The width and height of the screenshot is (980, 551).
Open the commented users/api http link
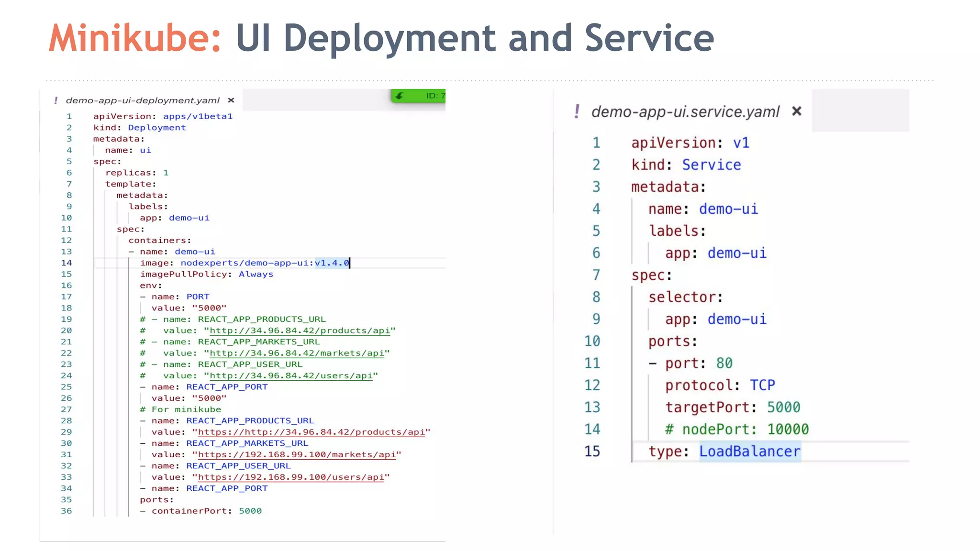click(291, 376)
